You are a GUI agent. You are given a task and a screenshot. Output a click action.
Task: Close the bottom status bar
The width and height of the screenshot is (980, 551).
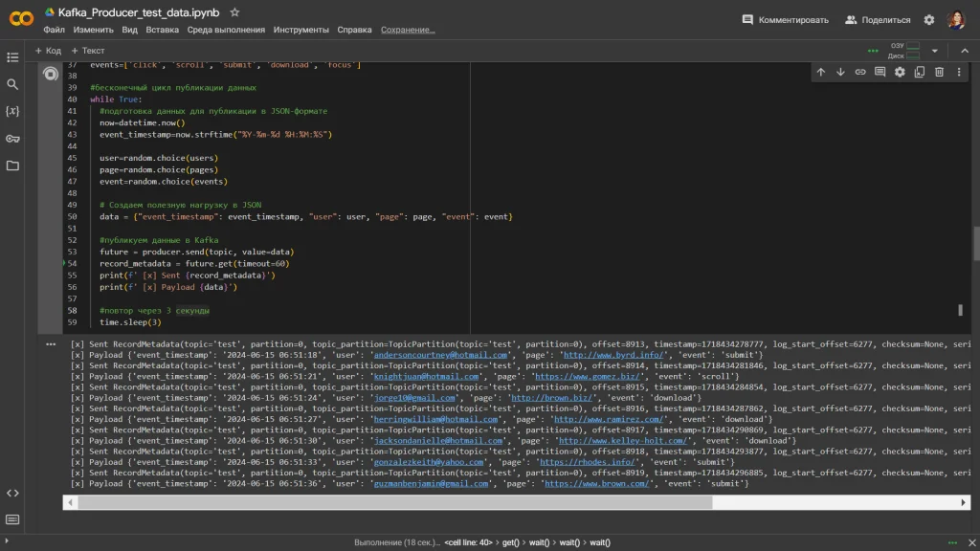point(972,543)
